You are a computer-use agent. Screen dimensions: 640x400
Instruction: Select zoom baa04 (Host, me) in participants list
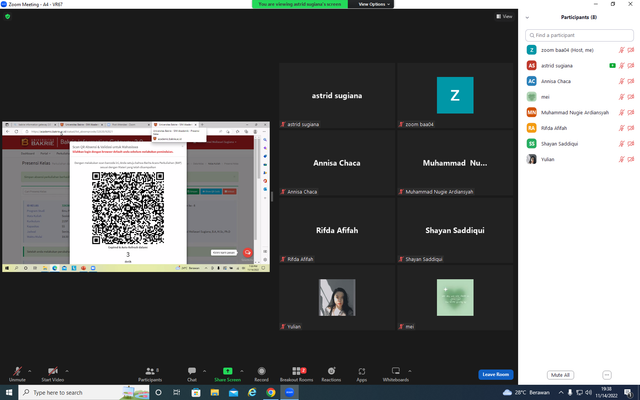pyautogui.click(x=579, y=50)
